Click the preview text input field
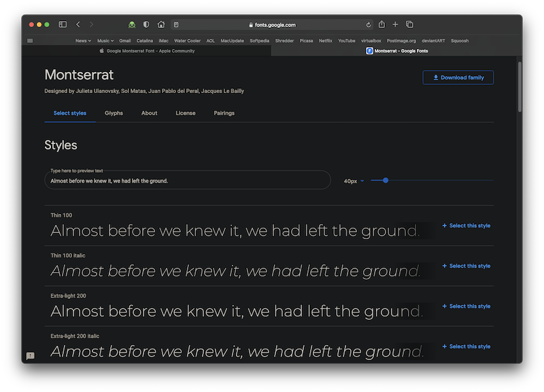 coord(187,180)
